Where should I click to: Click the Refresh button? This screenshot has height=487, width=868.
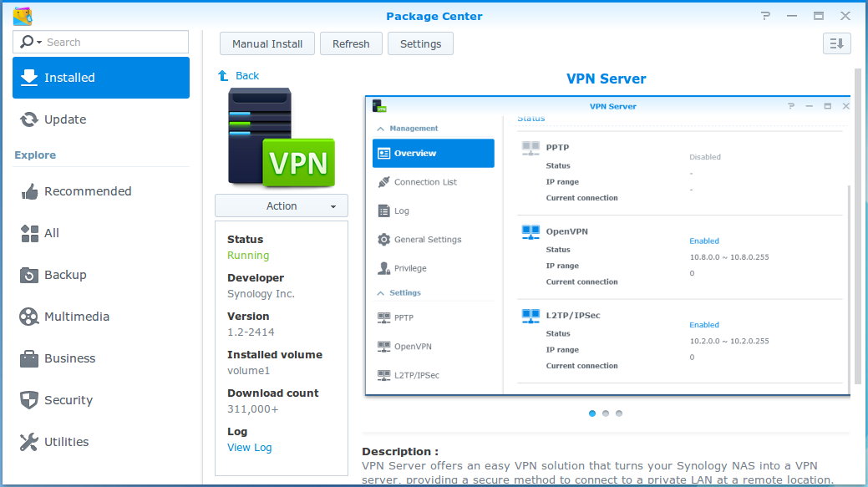tap(351, 43)
